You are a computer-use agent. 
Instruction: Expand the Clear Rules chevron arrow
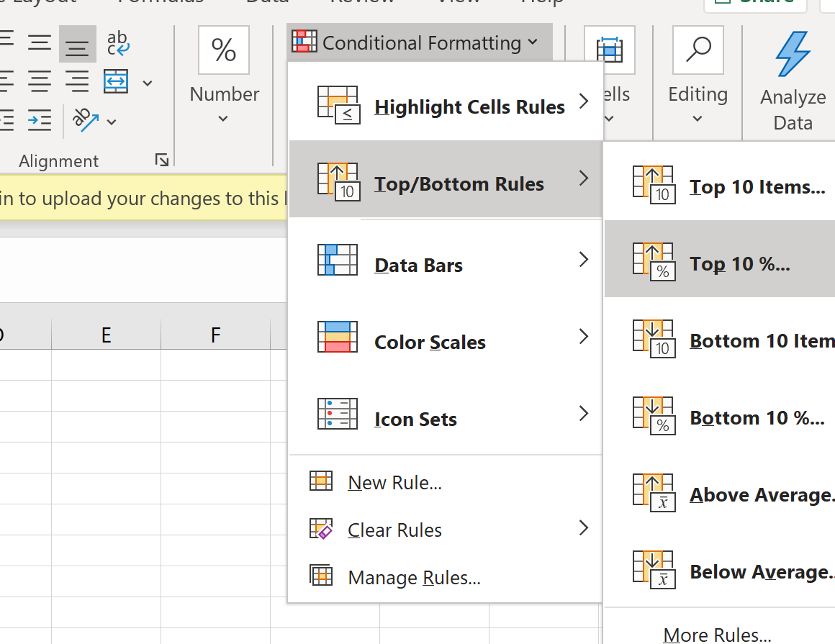(x=584, y=527)
